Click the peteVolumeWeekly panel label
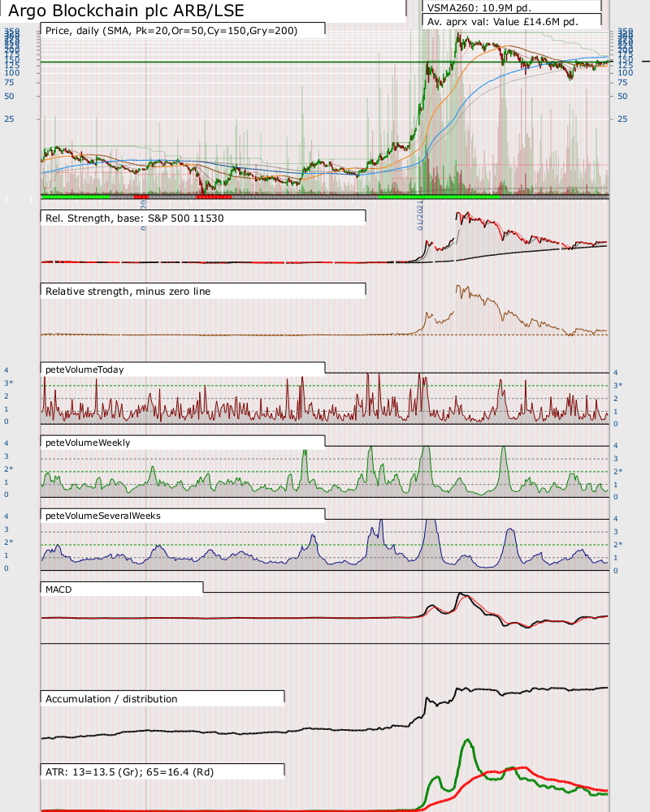 tap(88, 443)
